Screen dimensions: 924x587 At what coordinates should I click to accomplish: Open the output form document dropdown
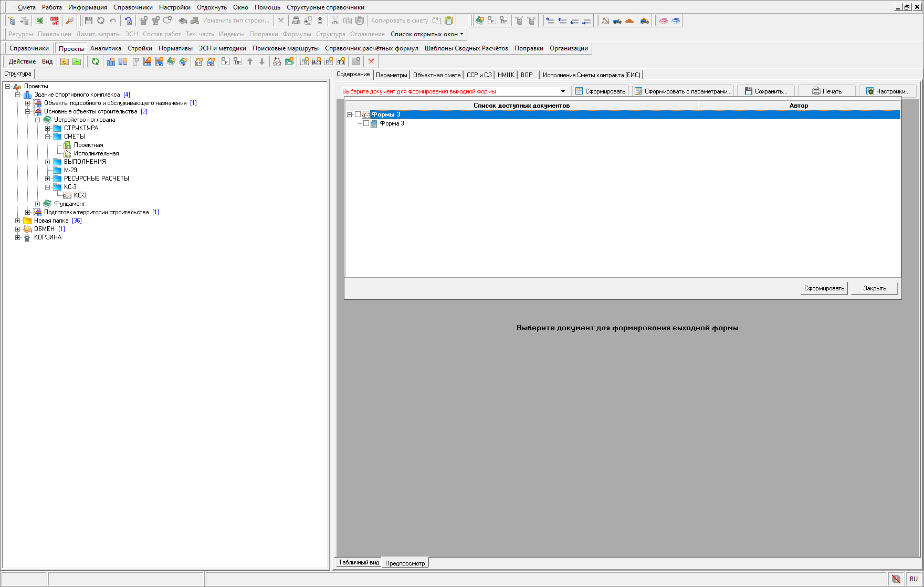point(563,91)
